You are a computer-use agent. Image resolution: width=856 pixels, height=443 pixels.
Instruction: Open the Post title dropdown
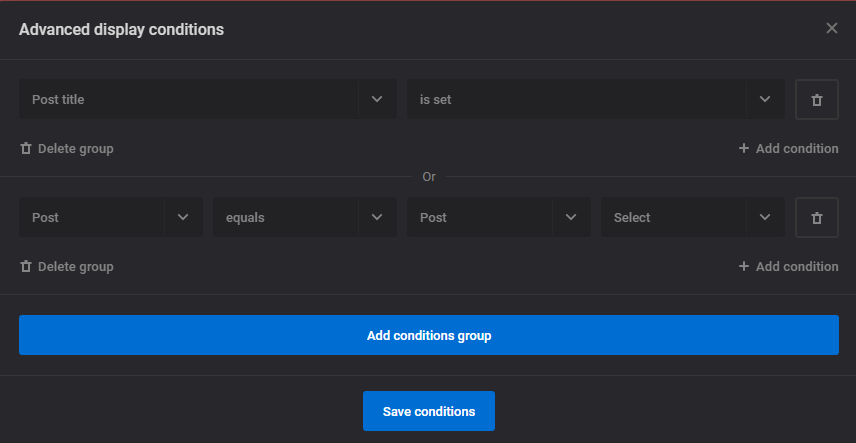tap(208, 99)
